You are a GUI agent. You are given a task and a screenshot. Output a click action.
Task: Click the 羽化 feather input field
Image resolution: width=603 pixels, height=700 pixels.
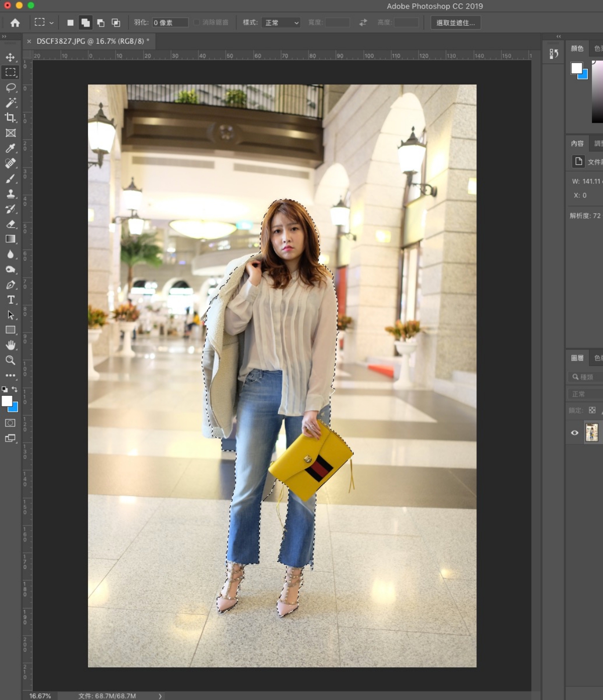[x=170, y=23]
